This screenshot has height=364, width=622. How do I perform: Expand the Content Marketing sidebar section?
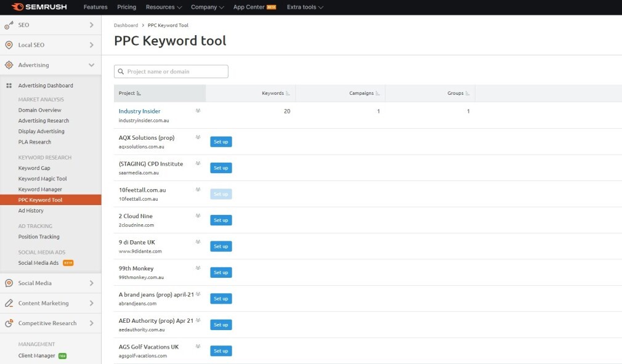click(92, 303)
